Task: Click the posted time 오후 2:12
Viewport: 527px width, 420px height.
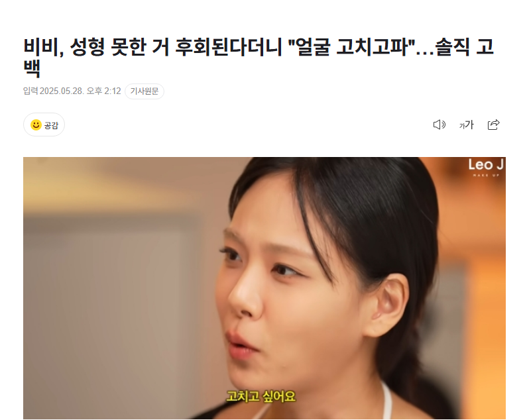Action: pyautogui.click(x=103, y=91)
